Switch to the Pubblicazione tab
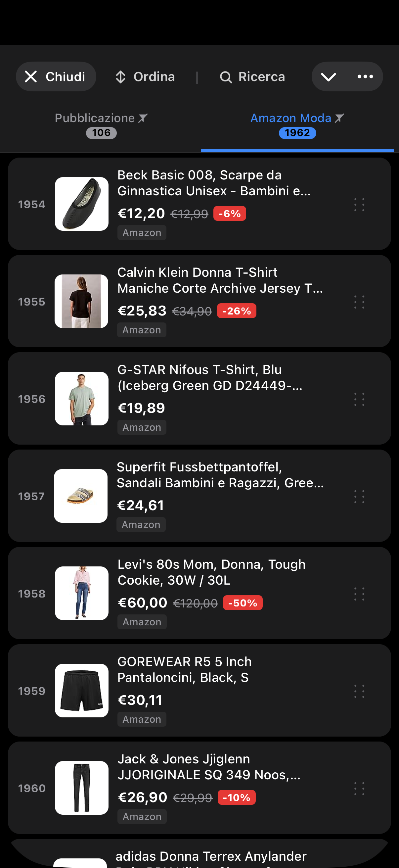This screenshot has width=399, height=868. coord(101,125)
